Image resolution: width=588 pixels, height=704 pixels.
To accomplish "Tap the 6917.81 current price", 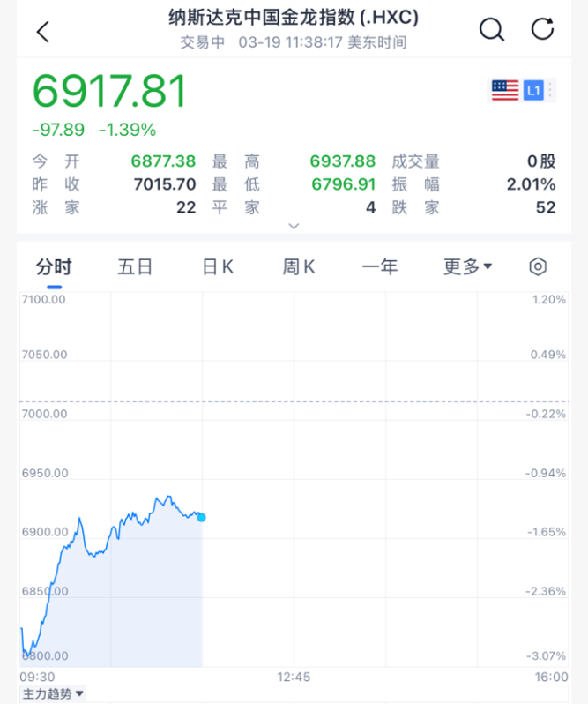I will click(x=109, y=92).
